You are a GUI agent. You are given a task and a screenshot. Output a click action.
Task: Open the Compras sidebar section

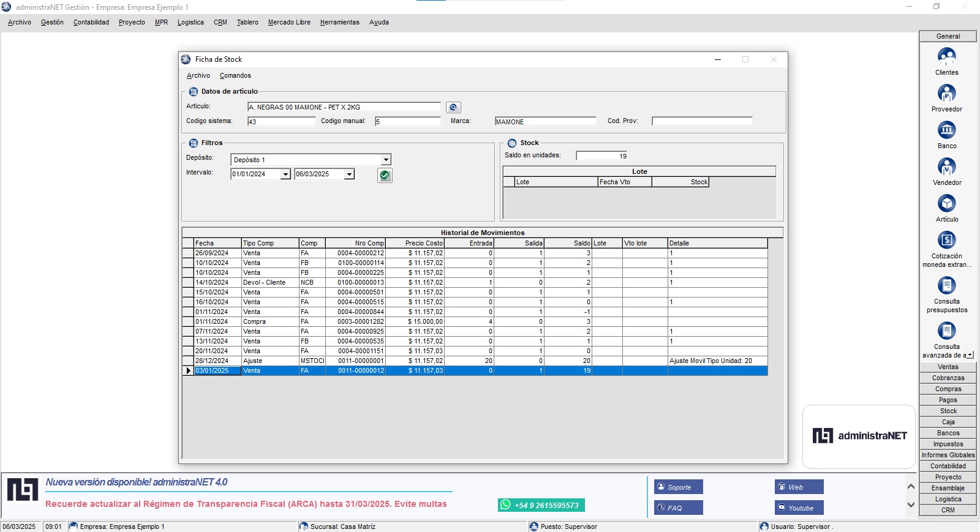click(948, 389)
